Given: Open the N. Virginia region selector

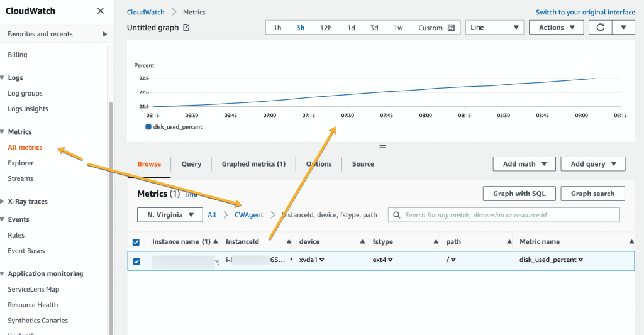Looking at the screenshot, I should click(170, 215).
